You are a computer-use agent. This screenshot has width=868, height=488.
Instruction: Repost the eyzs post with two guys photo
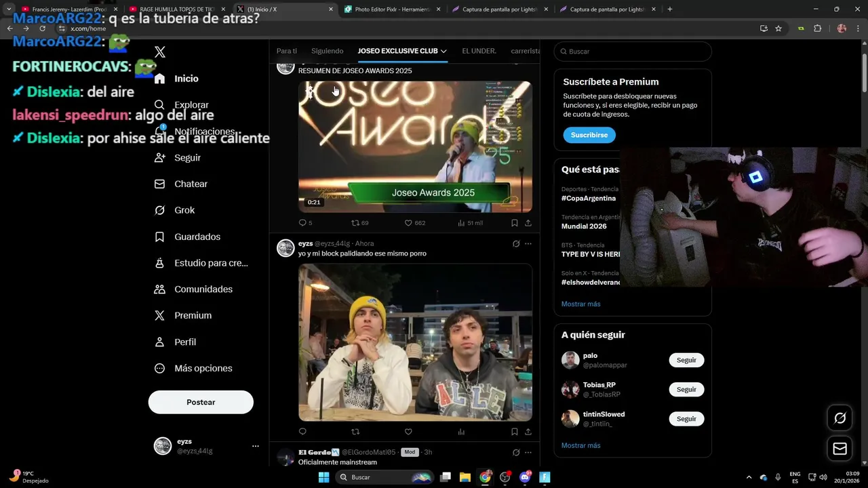pyautogui.click(x=355, y=432)
